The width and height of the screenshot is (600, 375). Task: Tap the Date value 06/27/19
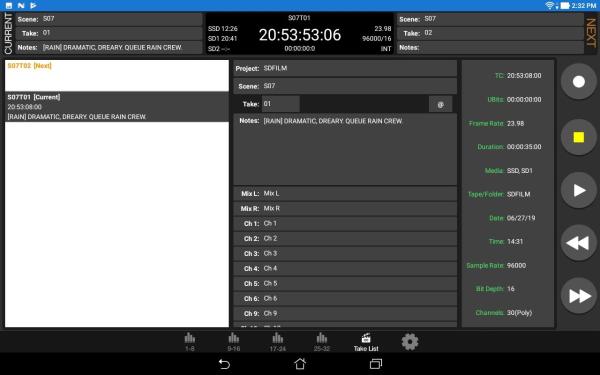(521, 218)
